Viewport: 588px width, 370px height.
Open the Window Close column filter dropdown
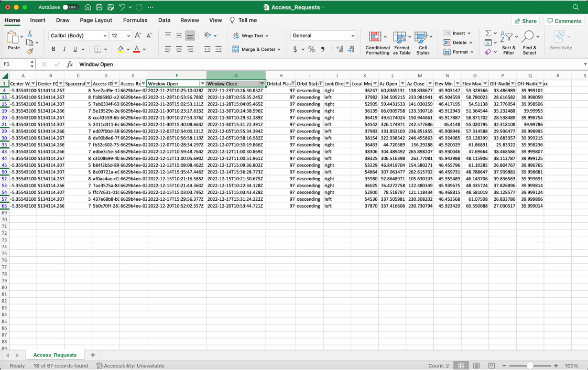pyautogui.click(x=262, y=84)
